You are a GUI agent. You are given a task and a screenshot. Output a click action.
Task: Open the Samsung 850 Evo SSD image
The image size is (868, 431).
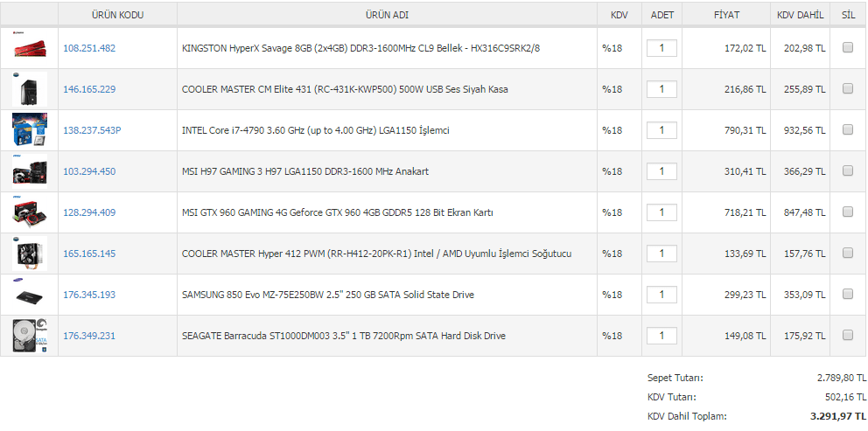30,295
